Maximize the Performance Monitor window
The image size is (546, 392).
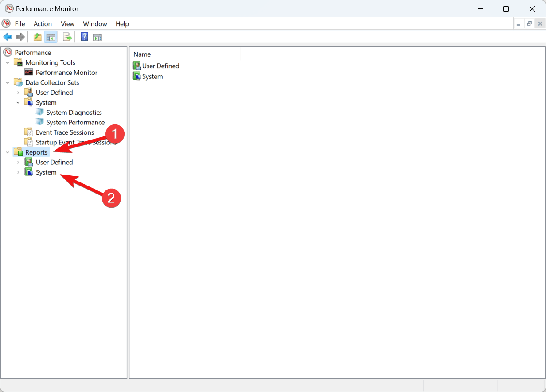506,9
